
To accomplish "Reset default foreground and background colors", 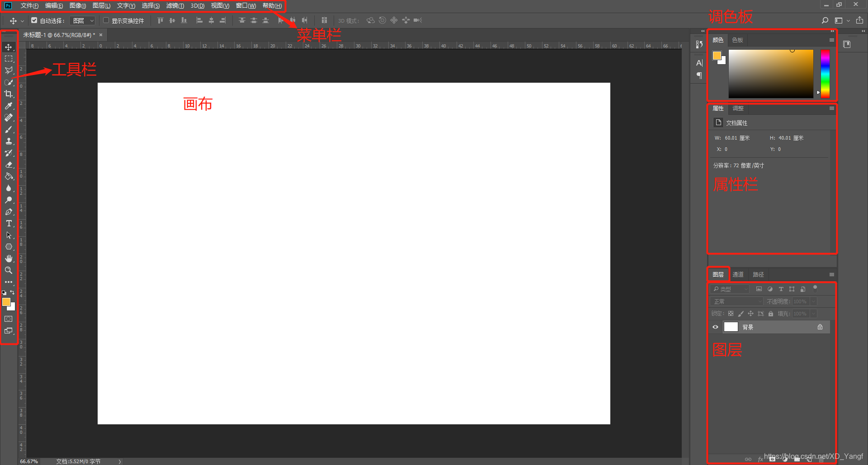I will point(4,293).
